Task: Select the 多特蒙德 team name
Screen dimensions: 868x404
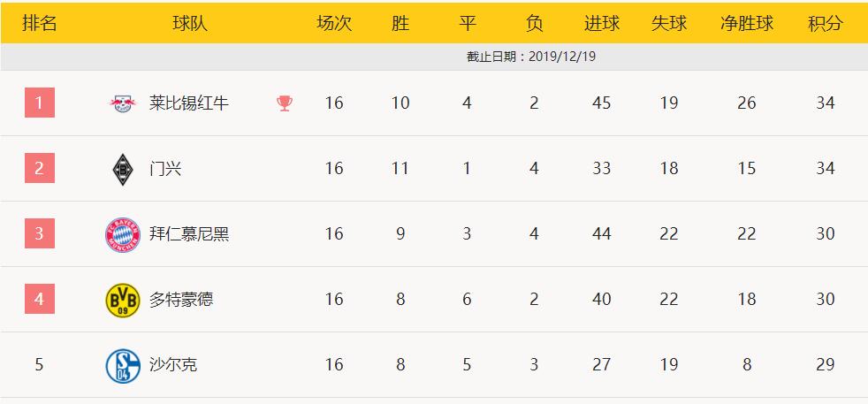Action: 181,300
